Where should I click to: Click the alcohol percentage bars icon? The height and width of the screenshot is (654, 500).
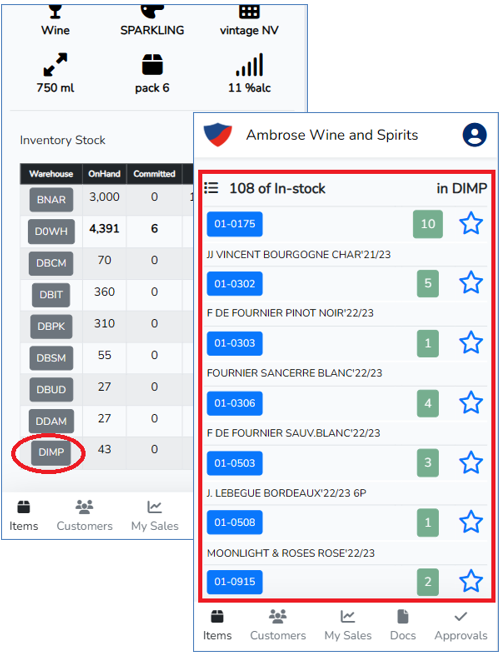pos(249,64)
